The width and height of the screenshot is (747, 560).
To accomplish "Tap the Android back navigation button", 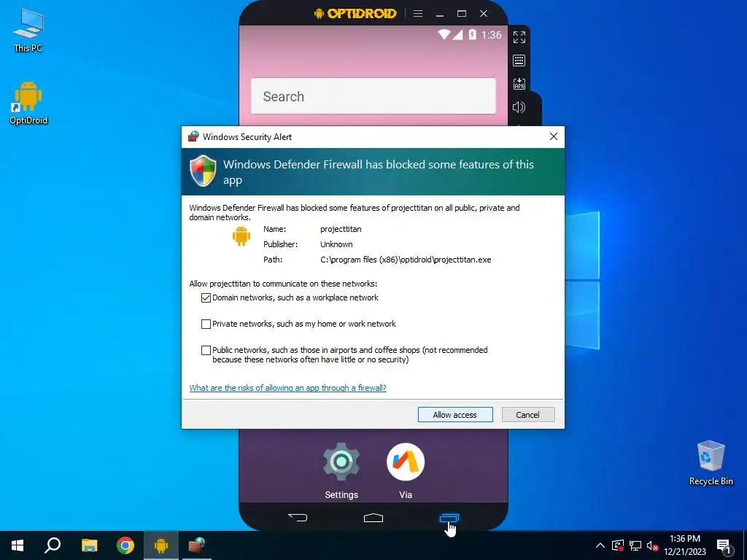I will tap(298, 517).
